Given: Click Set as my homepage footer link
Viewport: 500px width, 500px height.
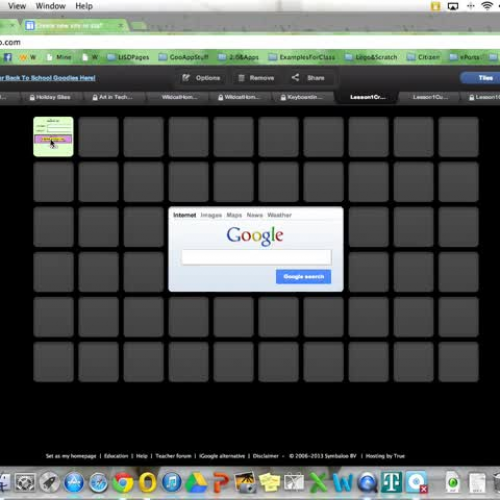Looking at the screenshot, I should coord(71,456).
